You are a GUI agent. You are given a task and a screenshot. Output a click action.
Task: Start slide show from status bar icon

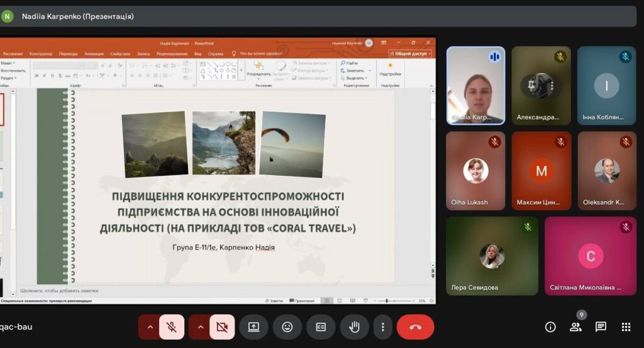(365, 301)
